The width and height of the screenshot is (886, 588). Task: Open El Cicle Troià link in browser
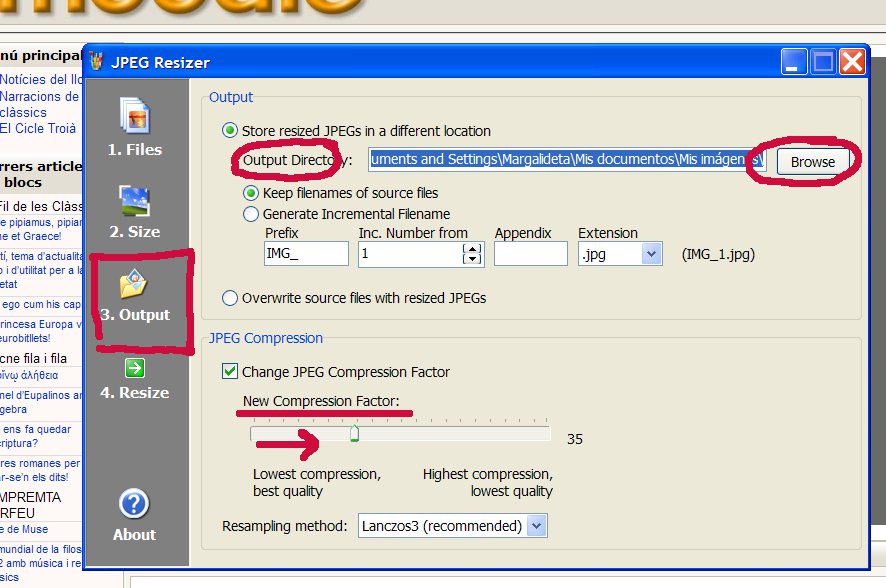coord(38,129)
